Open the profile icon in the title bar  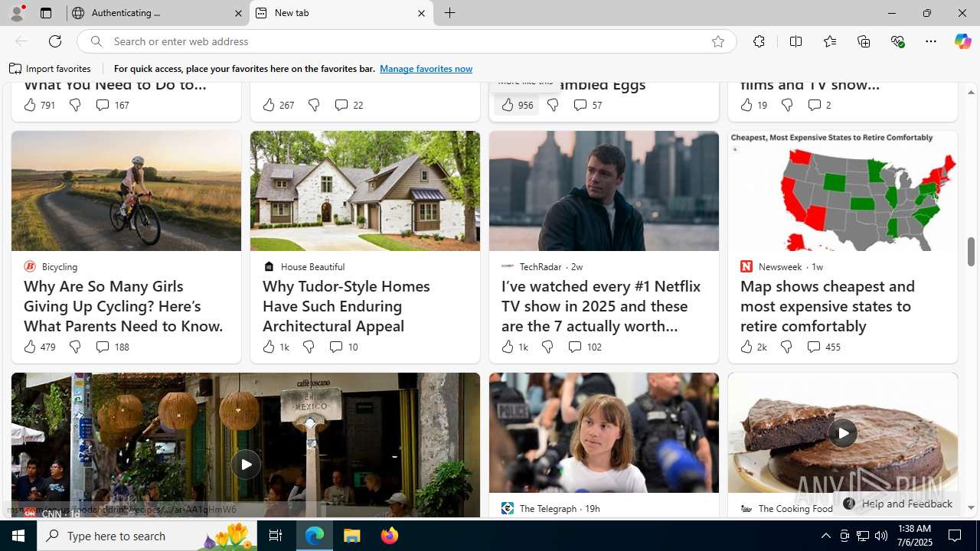click(16, 13)
